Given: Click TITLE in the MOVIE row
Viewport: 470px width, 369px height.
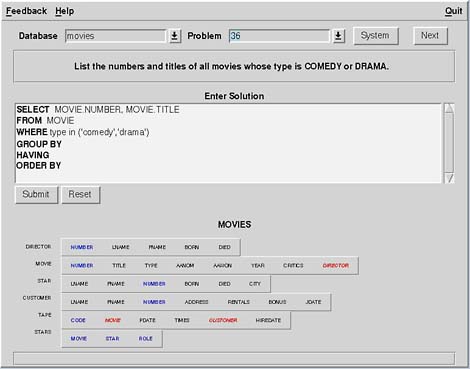Looking at the screenshot, I should click(119, 266).
